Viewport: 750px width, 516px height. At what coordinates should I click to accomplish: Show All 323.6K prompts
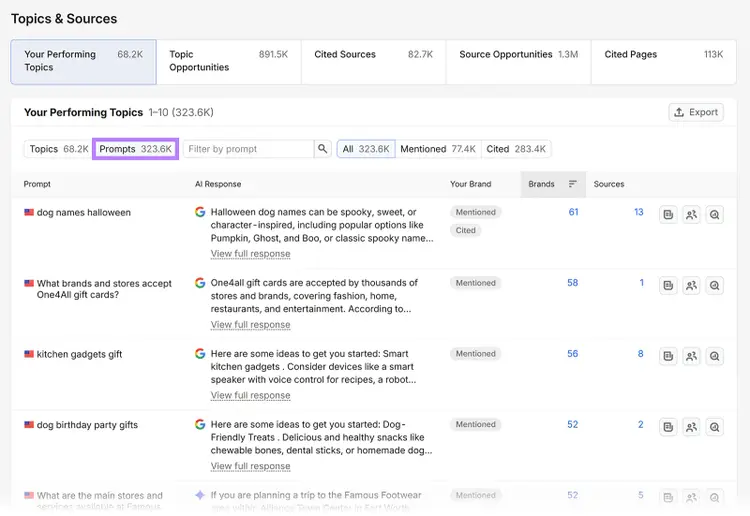click(x=366, y=149)
